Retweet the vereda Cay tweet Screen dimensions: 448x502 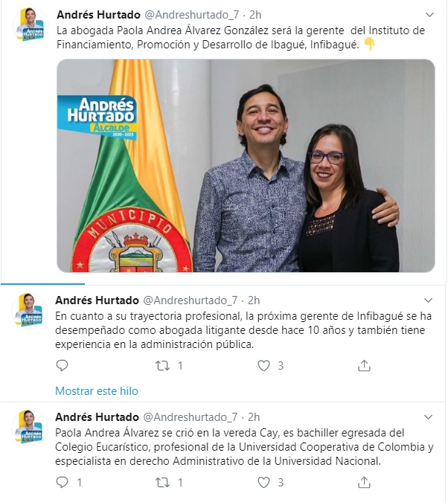point(162,483)
